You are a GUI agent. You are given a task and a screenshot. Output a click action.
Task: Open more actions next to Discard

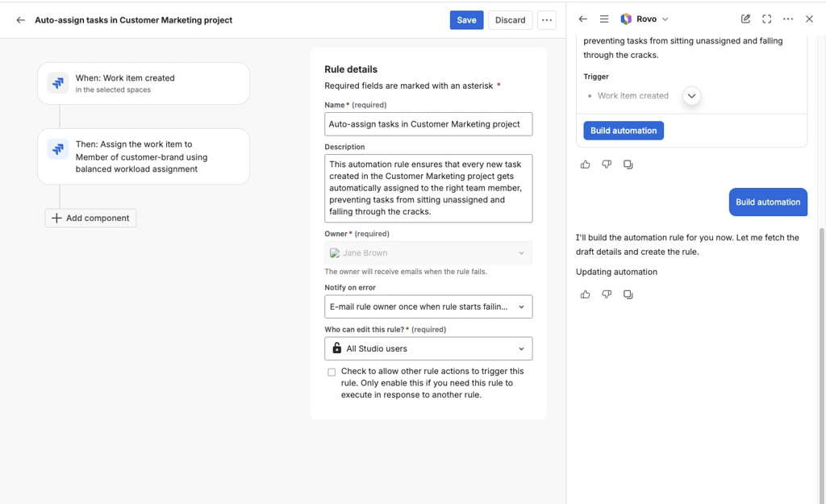pyautogui.click(x=547, y=19)
